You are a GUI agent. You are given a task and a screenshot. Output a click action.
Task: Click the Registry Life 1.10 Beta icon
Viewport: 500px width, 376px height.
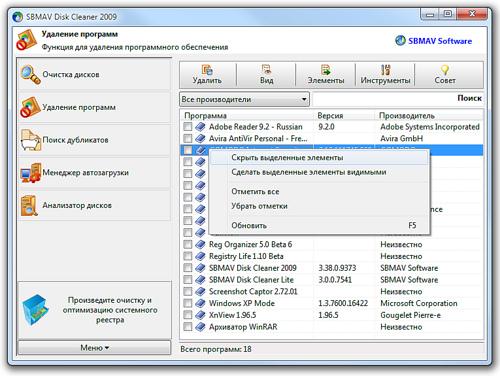(x=200, y=256)
